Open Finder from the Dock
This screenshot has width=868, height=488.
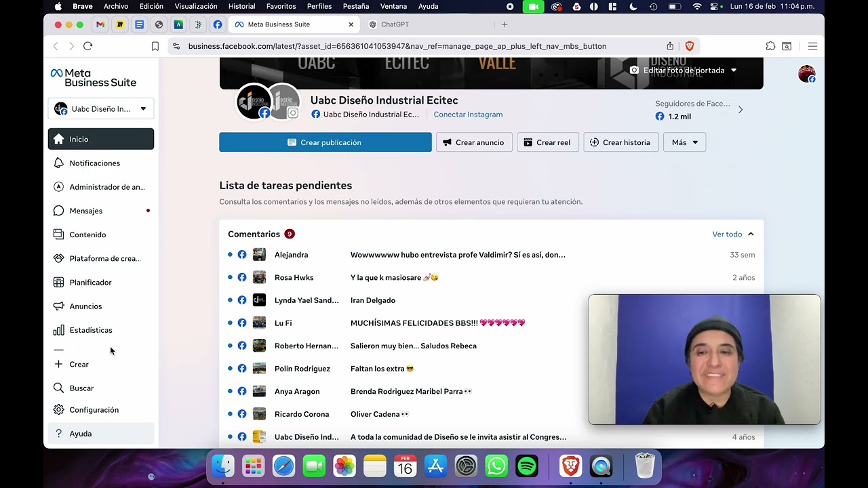[x=223, y=466]
